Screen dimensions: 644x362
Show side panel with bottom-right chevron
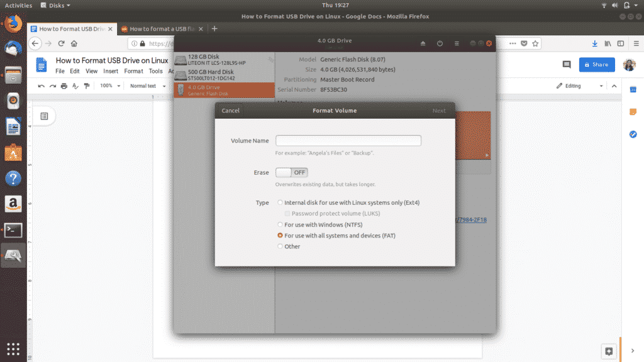pyautogui.click(x=633, y=351)
